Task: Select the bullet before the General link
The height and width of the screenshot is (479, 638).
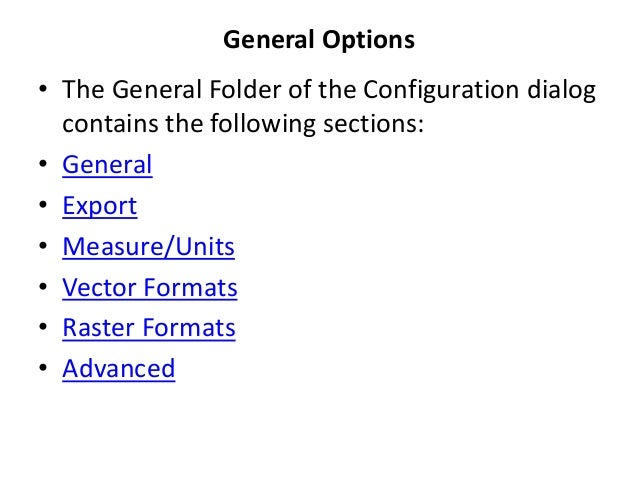Action: (43, 164)
